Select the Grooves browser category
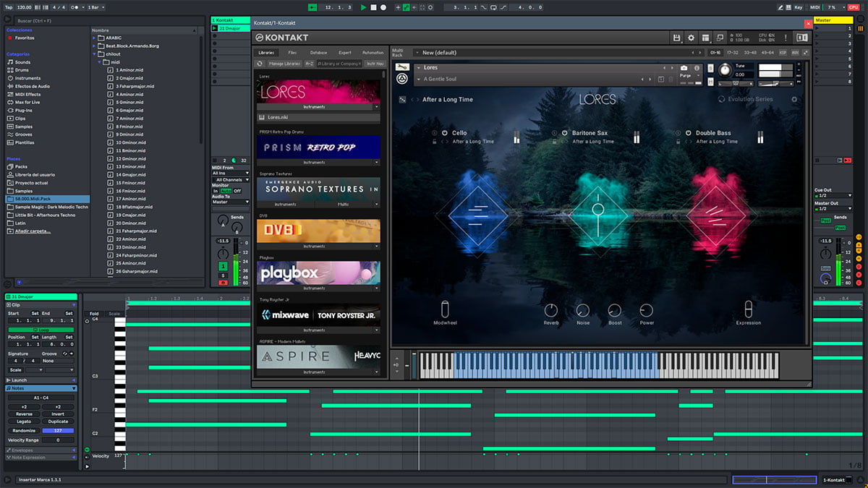 click(x=24, y=134)
